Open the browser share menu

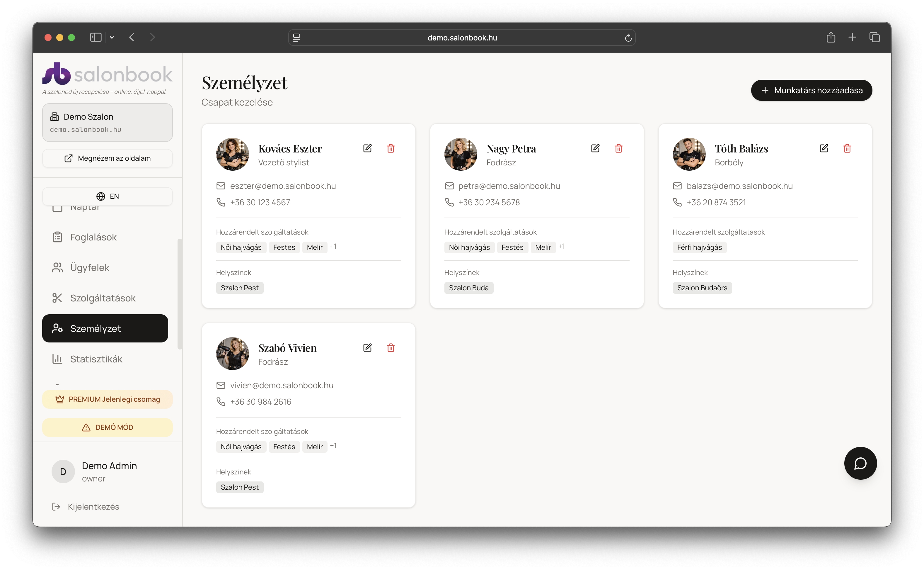[831, 37]
